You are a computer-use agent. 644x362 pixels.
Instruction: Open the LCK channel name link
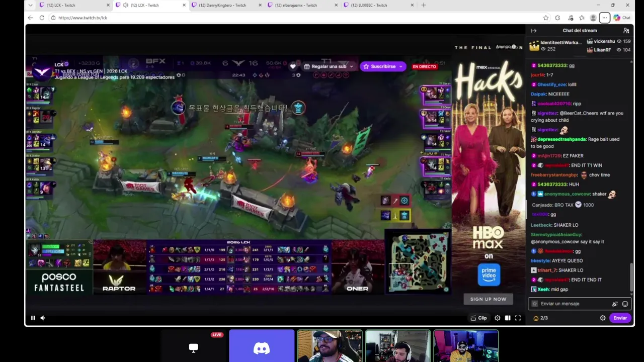pos(59,64)
